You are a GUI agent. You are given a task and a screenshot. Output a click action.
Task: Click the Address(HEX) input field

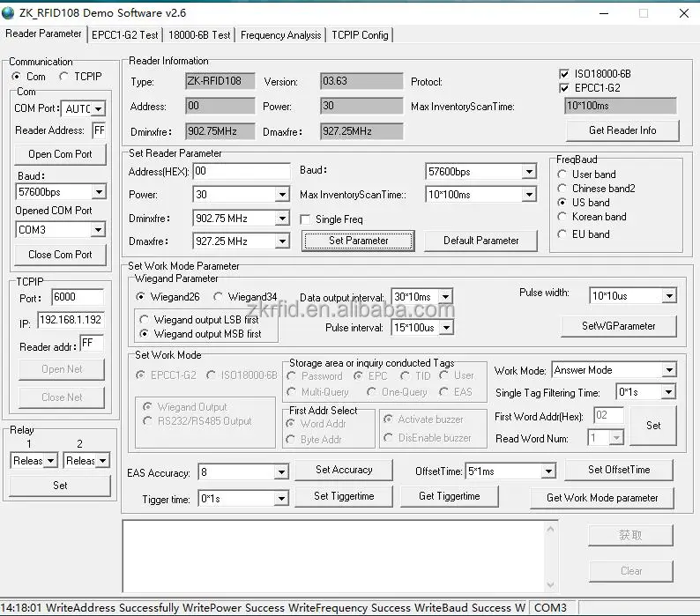click(241, 171)
